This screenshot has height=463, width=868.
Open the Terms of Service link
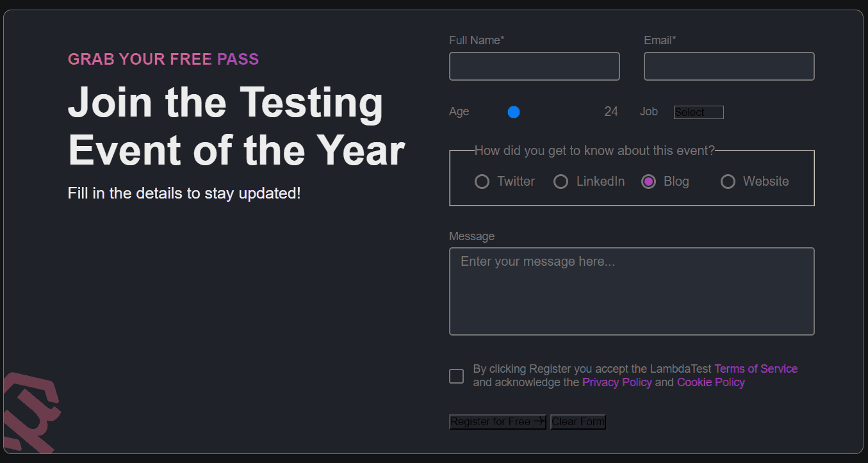756,369
